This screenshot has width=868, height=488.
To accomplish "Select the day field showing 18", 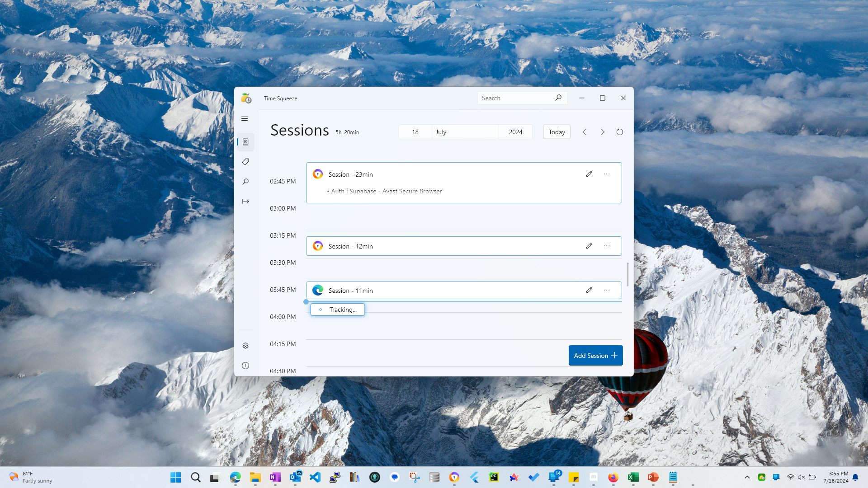I will point(415,132).
